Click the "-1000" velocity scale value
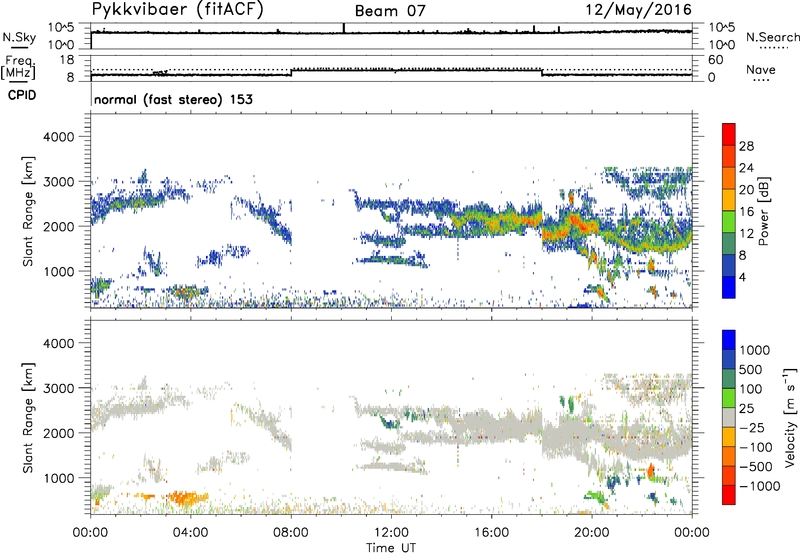800x554 pixels. pyautogui.click(x=759, y=486)
